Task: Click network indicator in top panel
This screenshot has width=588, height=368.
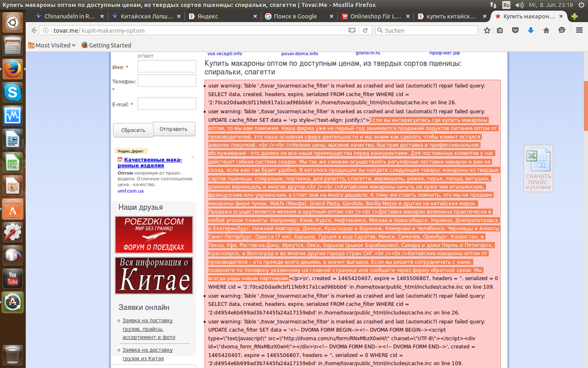Action: (x=493, y=5)
